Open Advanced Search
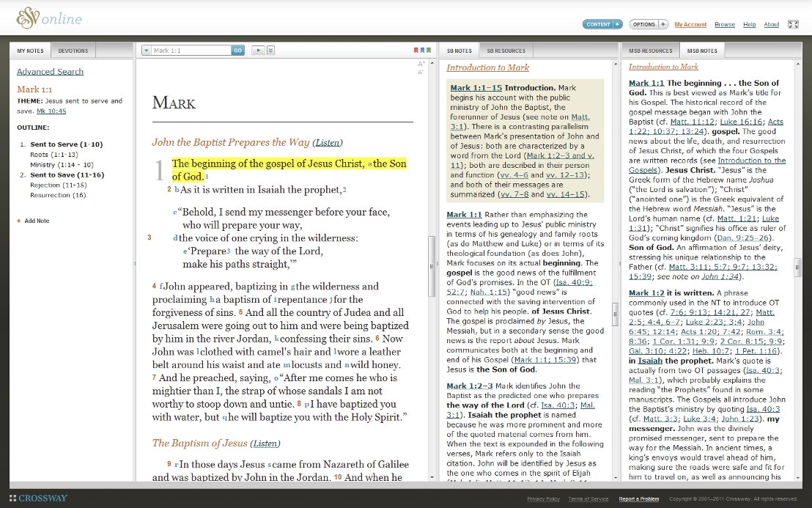 pyautogui.click(x=50, y=71)
